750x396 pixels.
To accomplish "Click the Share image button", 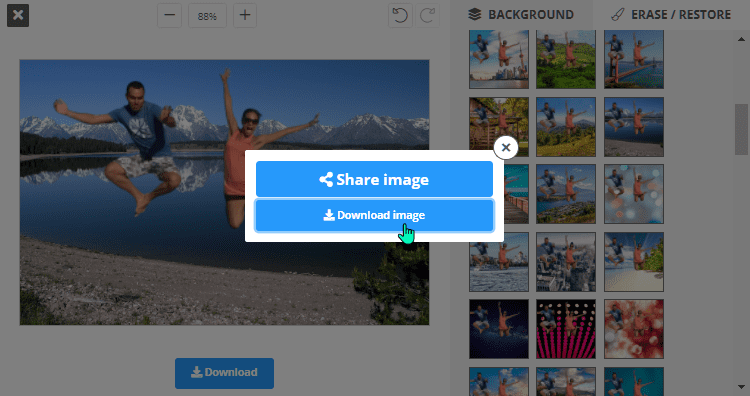I will pyautogui.click(x=374, y=179).
